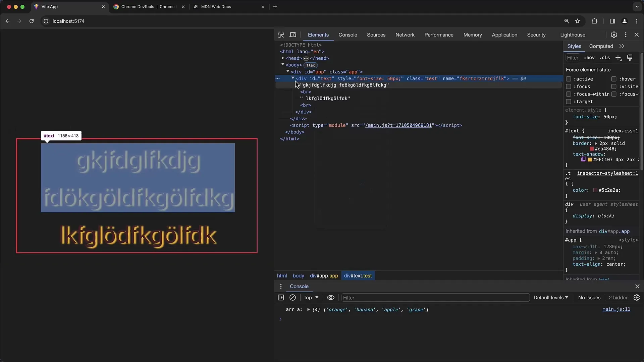Enable the :focus state checkbox

(569, 86)
